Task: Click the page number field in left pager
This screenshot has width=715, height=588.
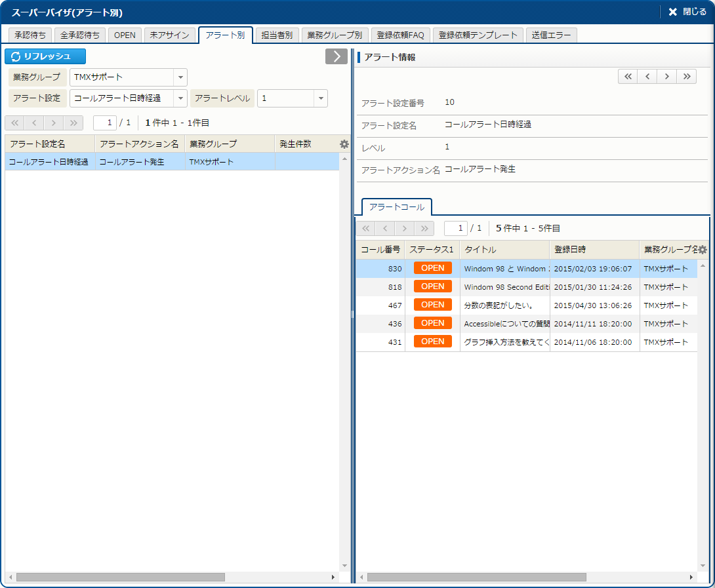Action: (105, 123)
